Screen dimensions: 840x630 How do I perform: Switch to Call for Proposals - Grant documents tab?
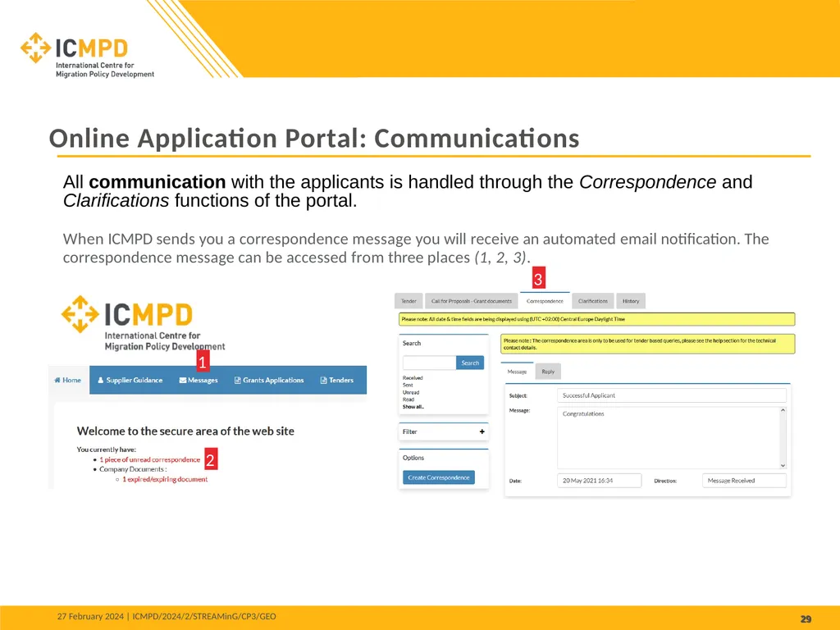(x=472, y=301)
